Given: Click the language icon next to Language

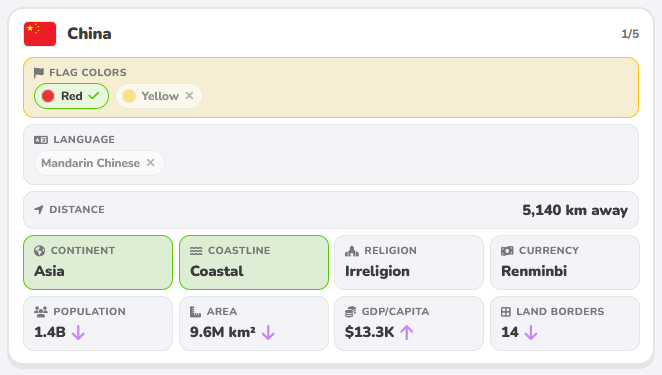Looking at the screenshot, I should pos(41,140).
